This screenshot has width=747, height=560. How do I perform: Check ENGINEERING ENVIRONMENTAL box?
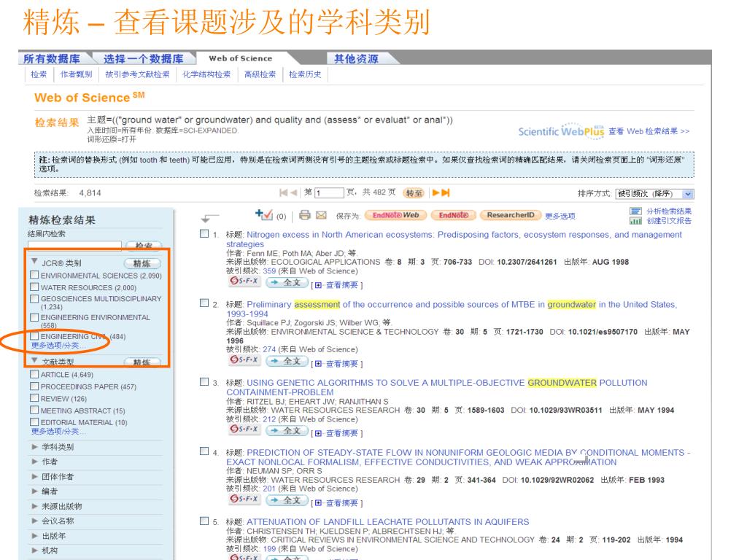tap(34, 317)
